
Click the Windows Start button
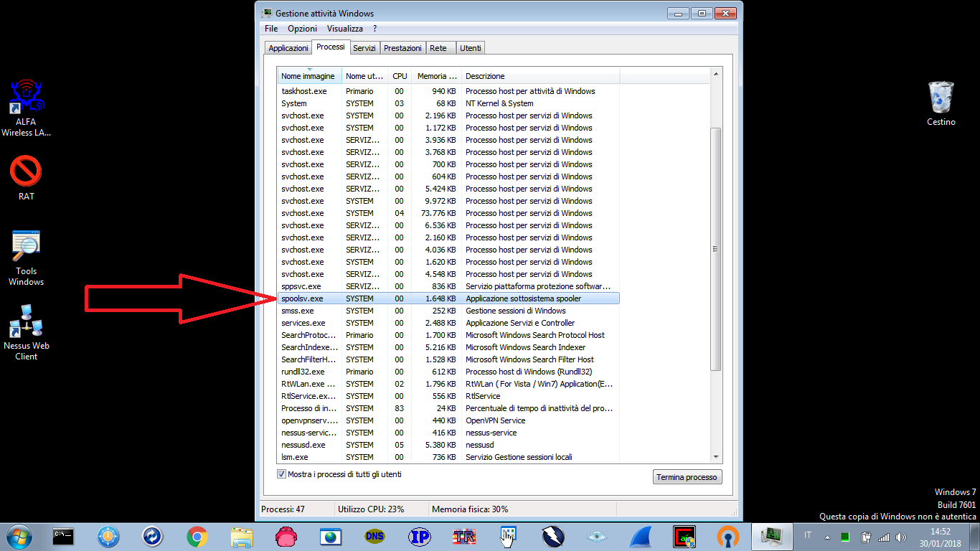pos(19,537)
